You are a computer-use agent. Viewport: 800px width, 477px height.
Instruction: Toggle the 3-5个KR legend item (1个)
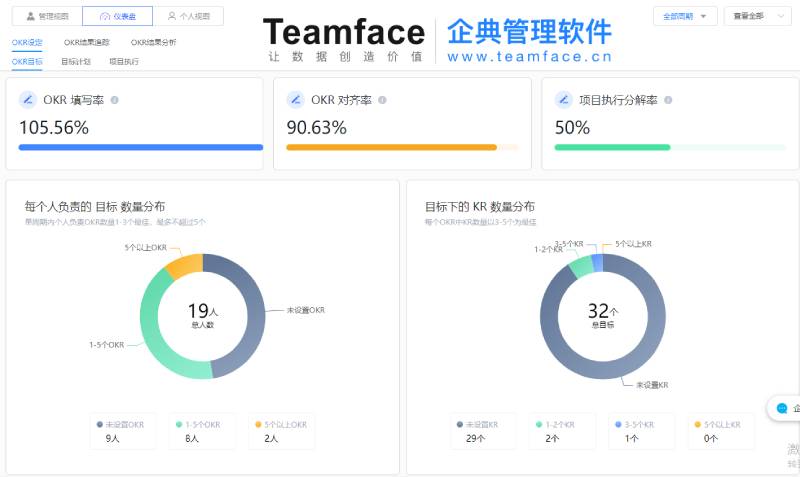coord(641,431)
